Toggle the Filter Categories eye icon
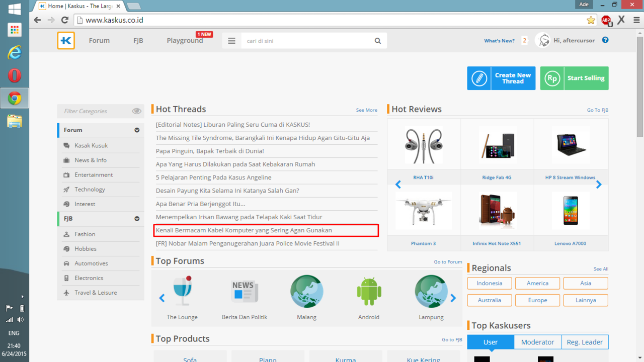Screen dimensions: 644x362 (136, 111)
